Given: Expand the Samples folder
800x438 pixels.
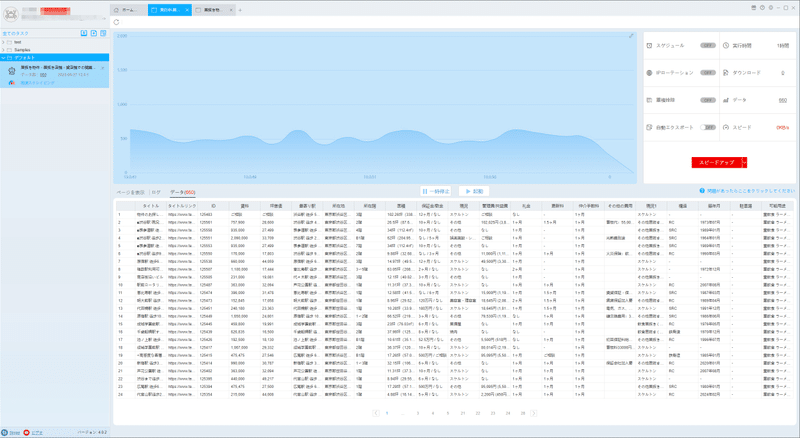Looking at the screenshot, I should point(3,50).
